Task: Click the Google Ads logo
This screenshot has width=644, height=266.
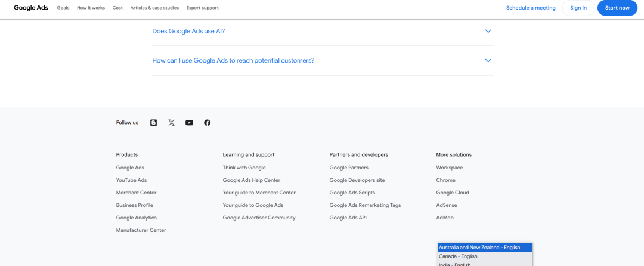Action: 31,8
